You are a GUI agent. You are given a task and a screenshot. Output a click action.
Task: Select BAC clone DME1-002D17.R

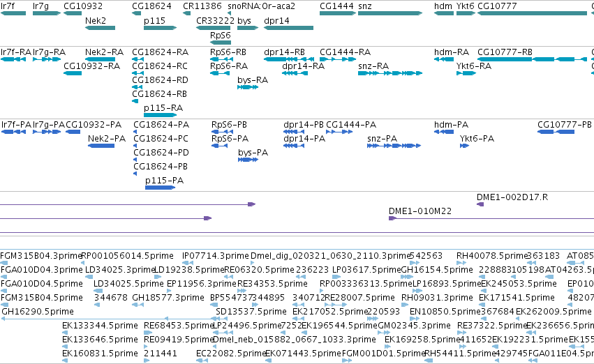pyautogui.click(x=512, y=197)
